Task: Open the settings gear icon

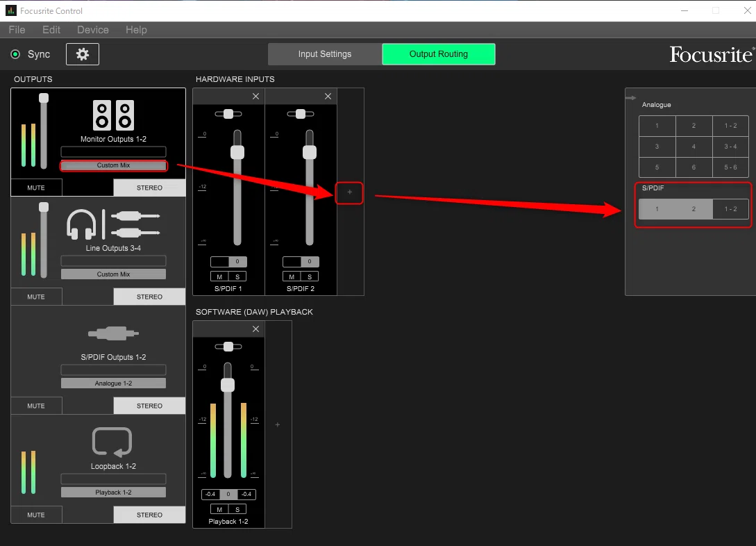Action: [x=83, y=54]
